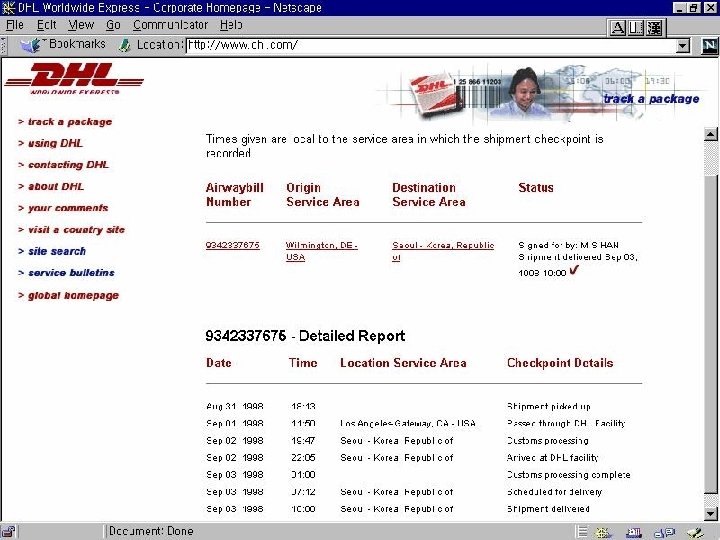Click the red delivered checkmark icon
Viewport: 720px width, 540px height.
pos(574,270)
